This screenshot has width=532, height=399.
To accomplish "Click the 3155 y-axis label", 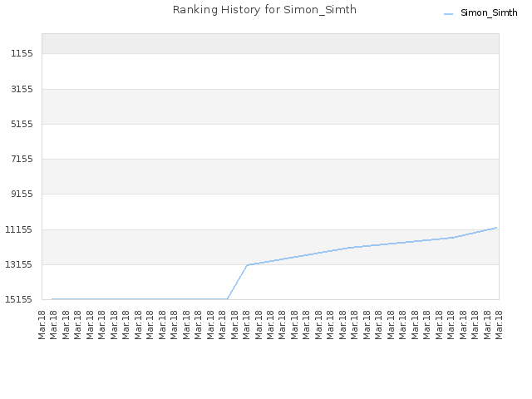I will click(x=22, y=89).
